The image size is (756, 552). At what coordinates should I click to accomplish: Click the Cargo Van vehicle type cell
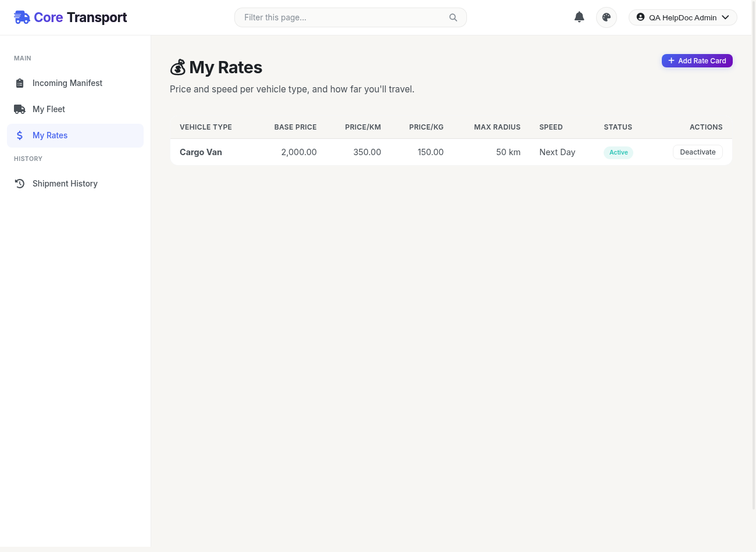201,152
